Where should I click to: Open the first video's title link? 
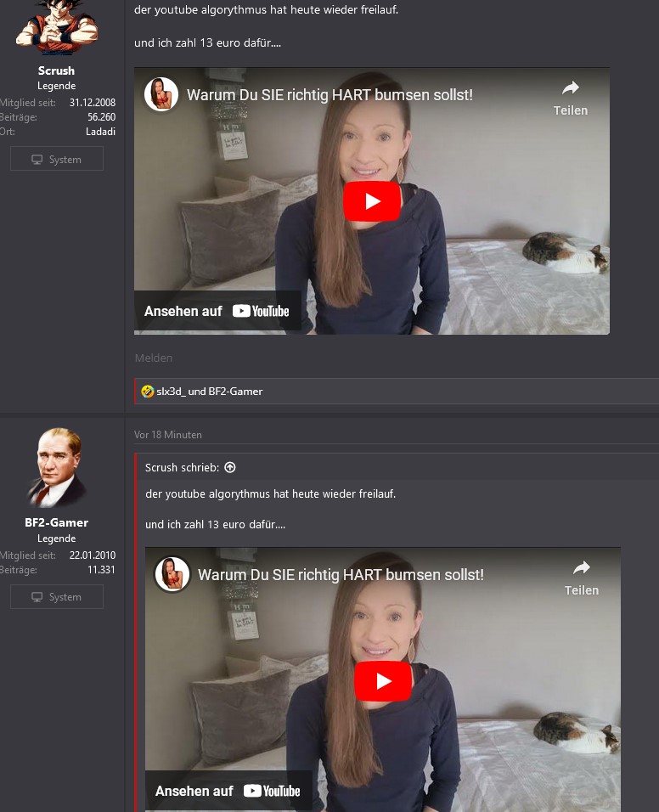pos(329,95)
